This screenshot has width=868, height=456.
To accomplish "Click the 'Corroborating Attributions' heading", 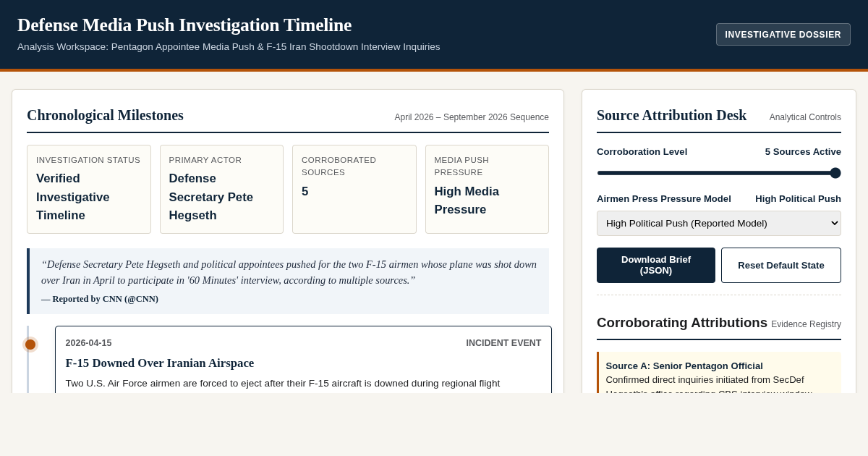I will 682,323.
